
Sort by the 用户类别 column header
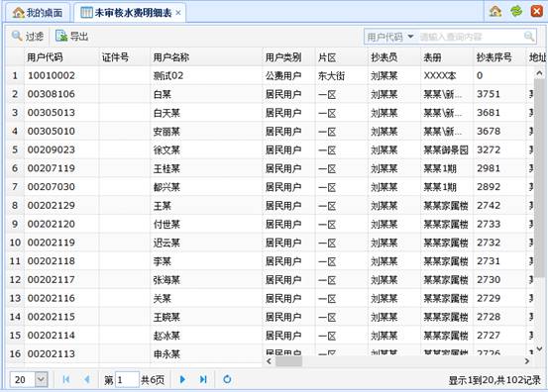point(288,56)
